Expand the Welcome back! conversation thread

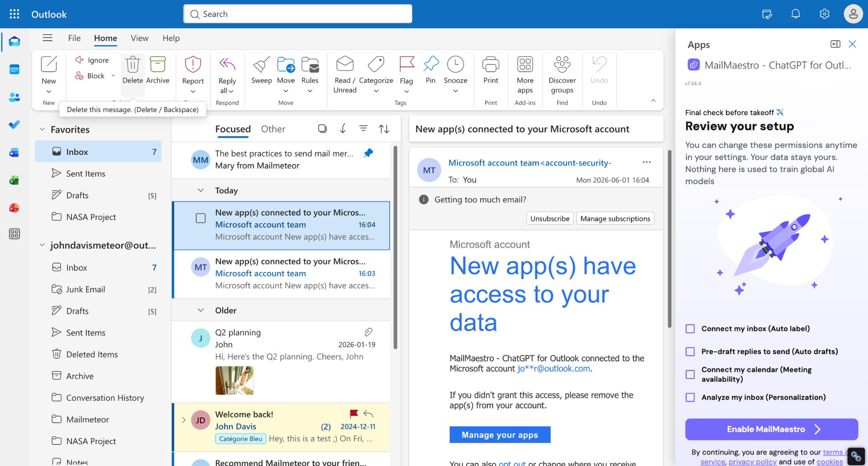coord(183,420)
